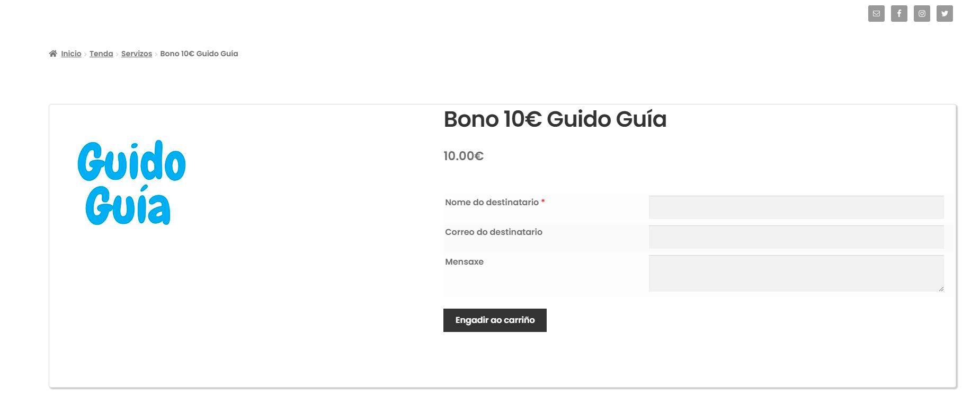Focus the Nome do destinatario input field

pos(796,207)
